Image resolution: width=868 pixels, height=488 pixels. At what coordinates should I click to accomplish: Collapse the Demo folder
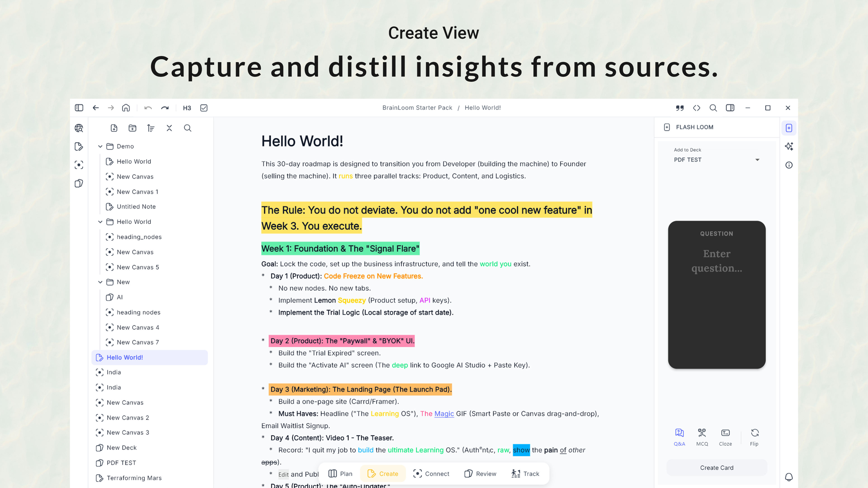(x=100, y=146)
